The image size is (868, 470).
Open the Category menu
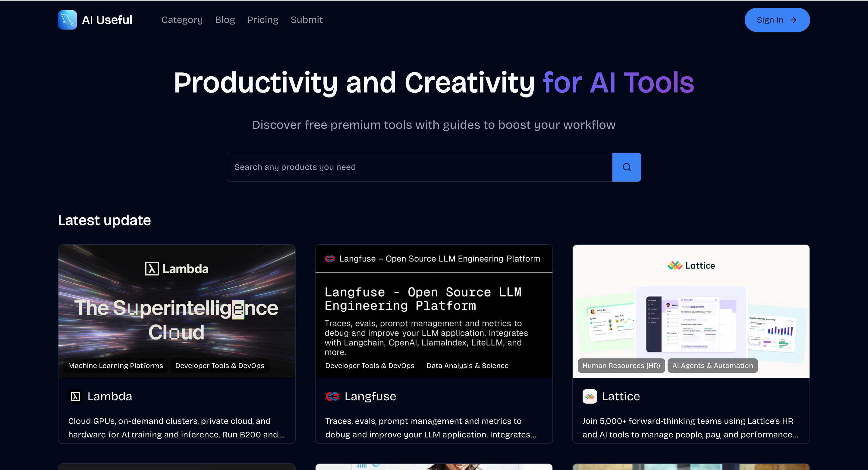(x=182, y=20)
